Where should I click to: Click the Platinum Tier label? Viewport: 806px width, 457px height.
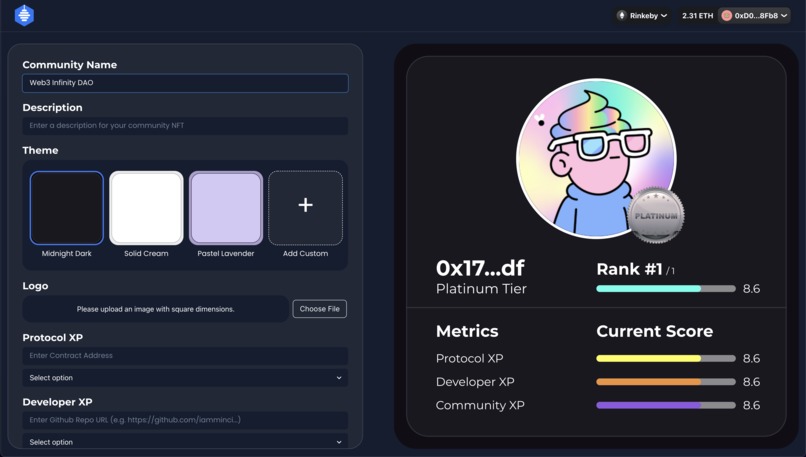481,289
